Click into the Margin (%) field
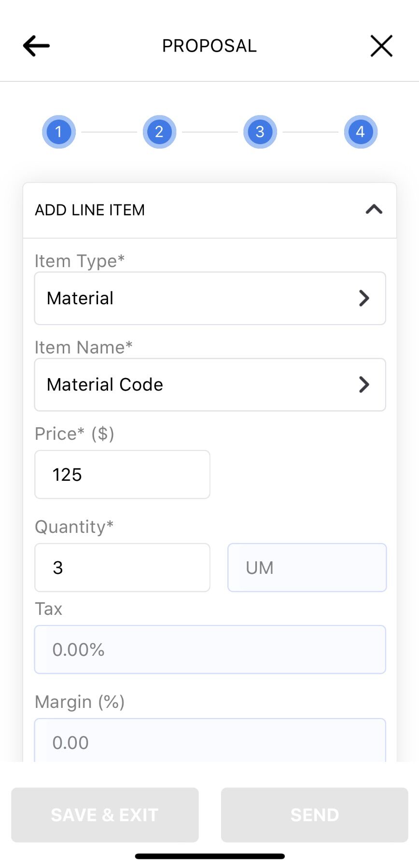This screenshot has width=419, height=868. pyautogui.click(x=210, y=741)
